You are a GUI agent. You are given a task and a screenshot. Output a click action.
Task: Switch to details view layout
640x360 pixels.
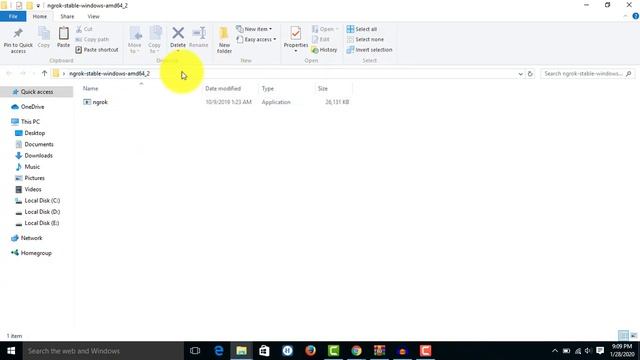pos(623,336)
